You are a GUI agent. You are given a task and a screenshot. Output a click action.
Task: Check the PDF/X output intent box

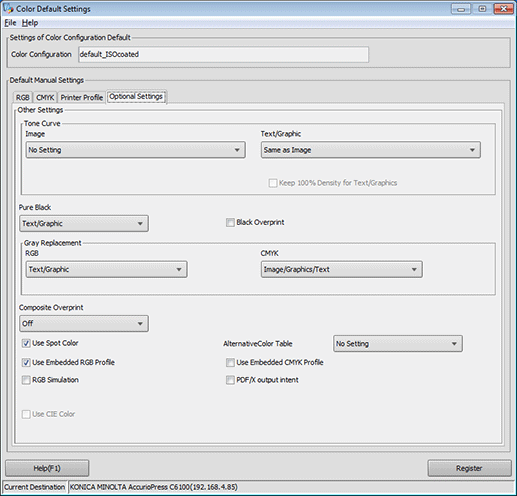(x=230, y=380)
